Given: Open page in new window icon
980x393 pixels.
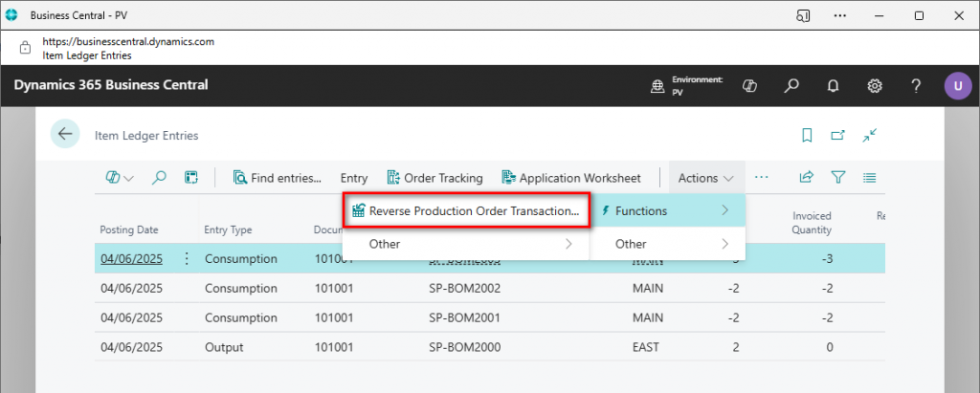Looking at the screenshot, I should pos(837,136).
